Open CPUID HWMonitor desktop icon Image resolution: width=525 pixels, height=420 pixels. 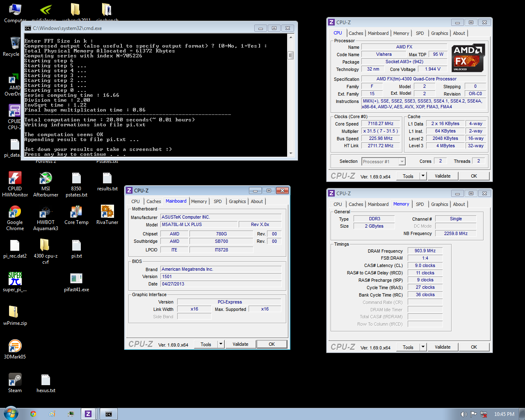coord(15,185)
